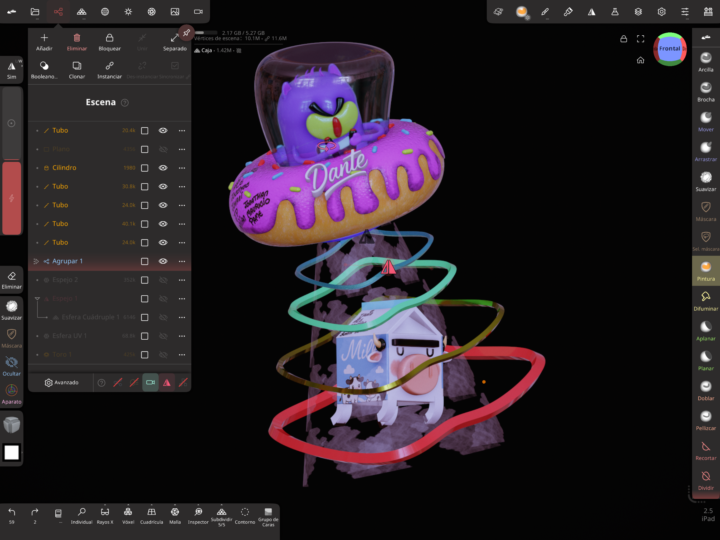The image size is (720, 540).
Task: Click the Clonar button
Action: click(x=77, y=70)
